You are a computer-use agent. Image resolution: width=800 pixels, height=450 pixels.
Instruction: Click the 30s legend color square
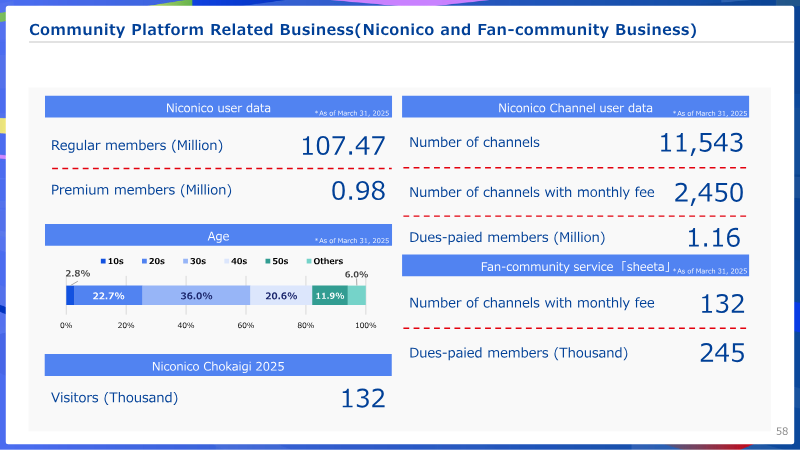coord(186,261)
